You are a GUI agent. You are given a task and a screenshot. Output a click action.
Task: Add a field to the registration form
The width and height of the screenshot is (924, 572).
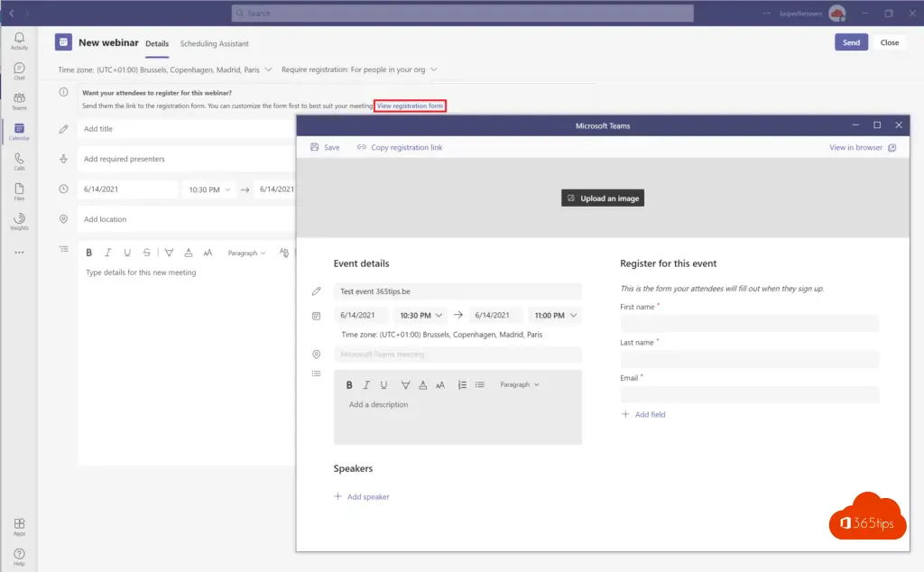coord(642,414)
